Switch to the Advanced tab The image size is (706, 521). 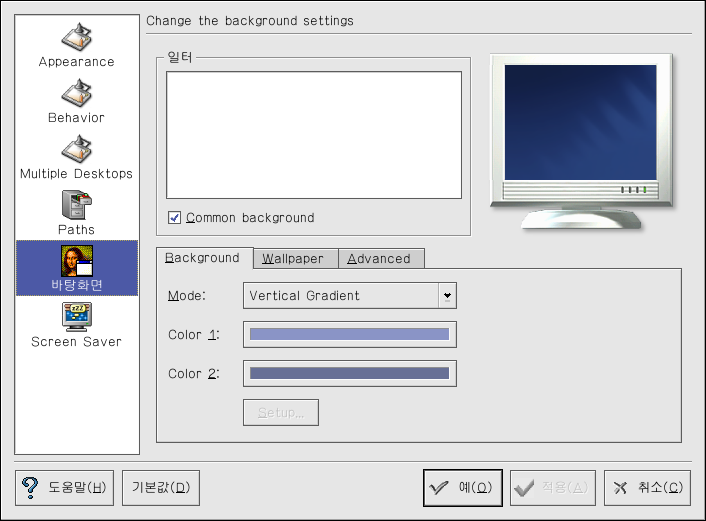379,258
